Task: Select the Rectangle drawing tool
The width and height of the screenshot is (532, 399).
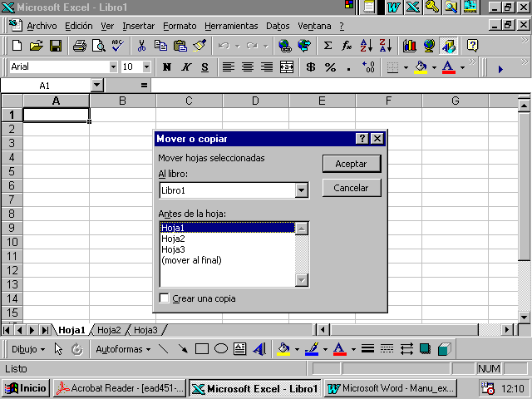Action: click(x=202, y=349)
